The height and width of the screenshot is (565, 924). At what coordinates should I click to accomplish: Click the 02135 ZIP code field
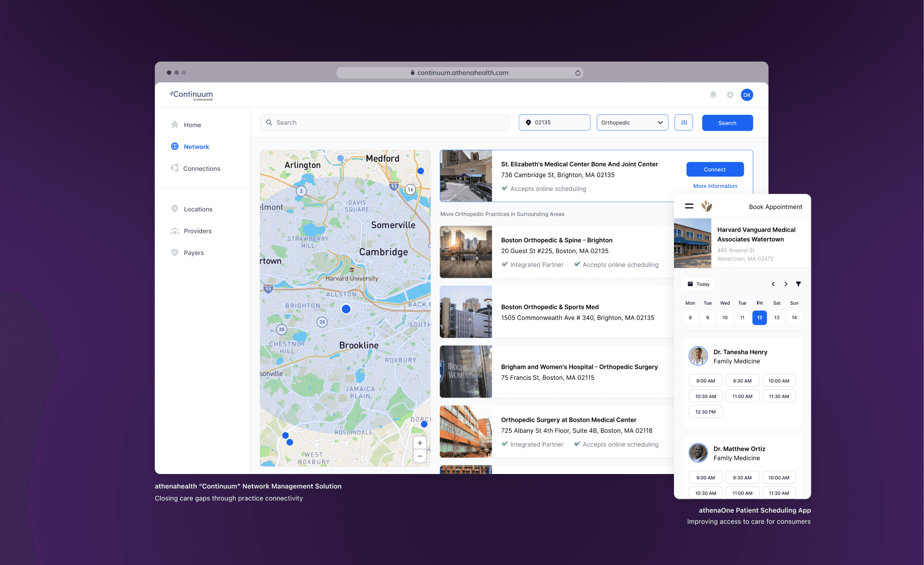click(x=555, y=123)
